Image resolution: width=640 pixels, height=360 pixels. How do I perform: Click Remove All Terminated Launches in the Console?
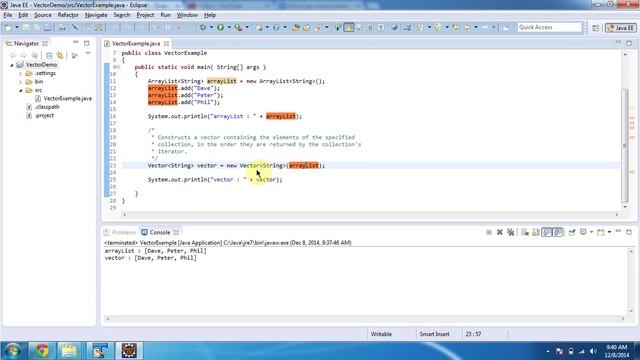(510, 232)
